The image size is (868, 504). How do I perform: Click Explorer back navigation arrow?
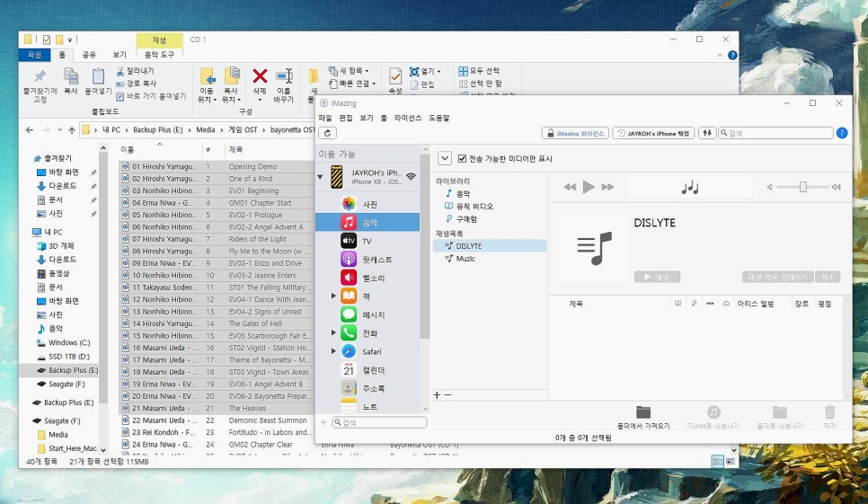click(x=30, y=130)
